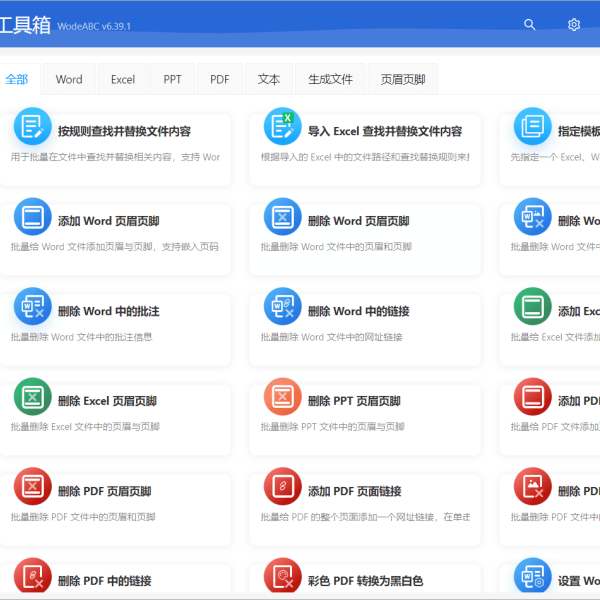Click the 添加 Word 页眉页脚 icon
600x600 pixels.
(33, 217)
